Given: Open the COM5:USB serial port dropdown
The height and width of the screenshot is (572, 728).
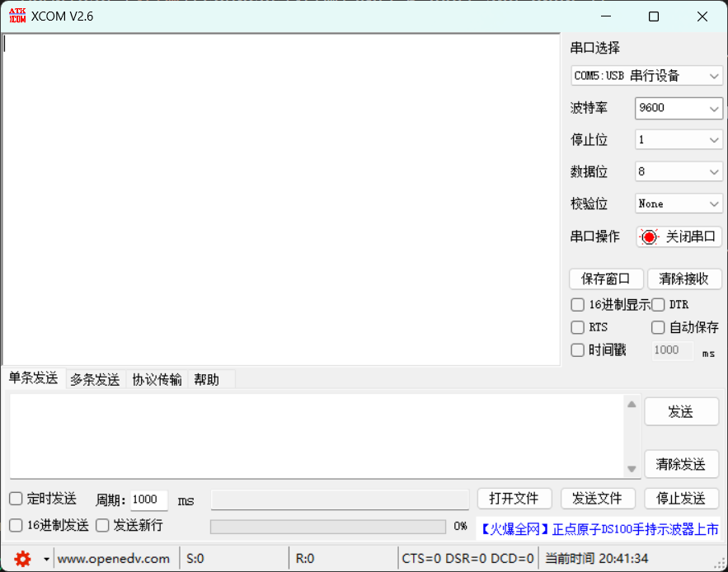Looking at the screenshot, I should pyautogui.click(x=646, y=76).
